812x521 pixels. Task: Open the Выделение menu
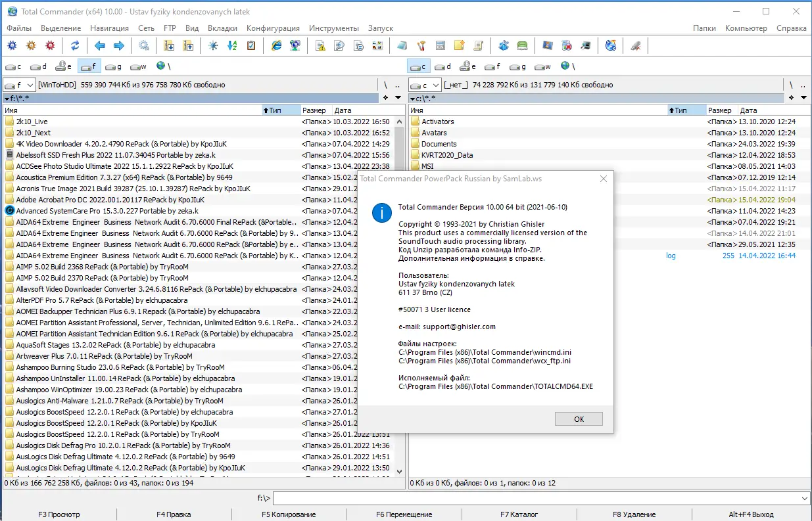[x=61, y=28]
